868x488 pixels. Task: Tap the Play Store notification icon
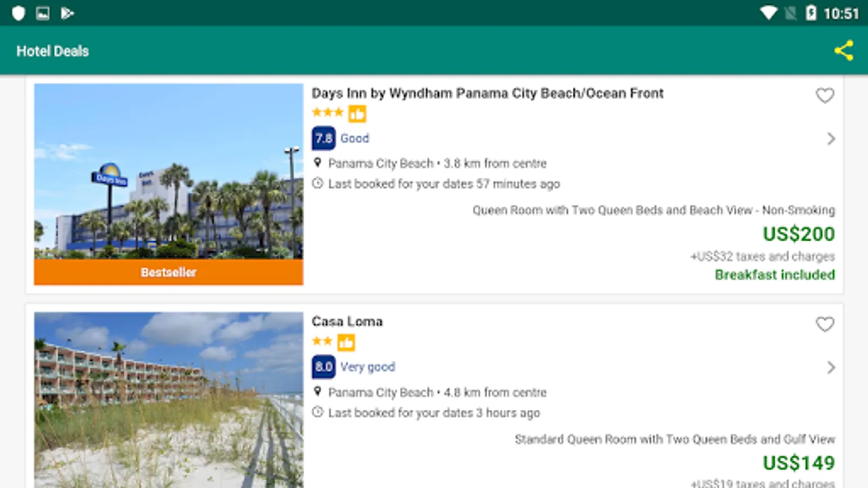(67, 13)
